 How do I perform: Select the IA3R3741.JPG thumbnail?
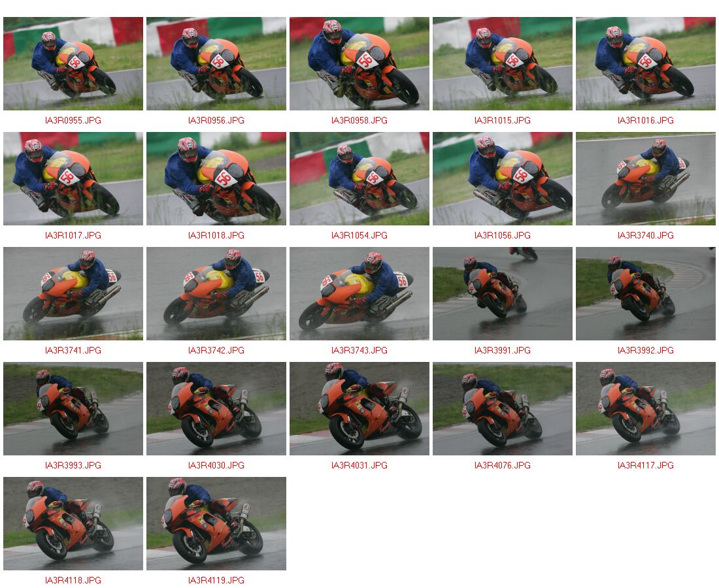tap(73, 294)
